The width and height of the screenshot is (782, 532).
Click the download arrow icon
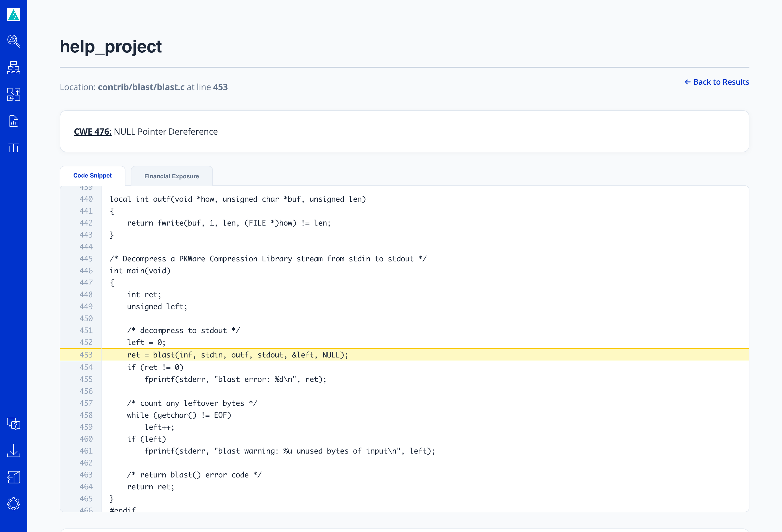point(14,451)
